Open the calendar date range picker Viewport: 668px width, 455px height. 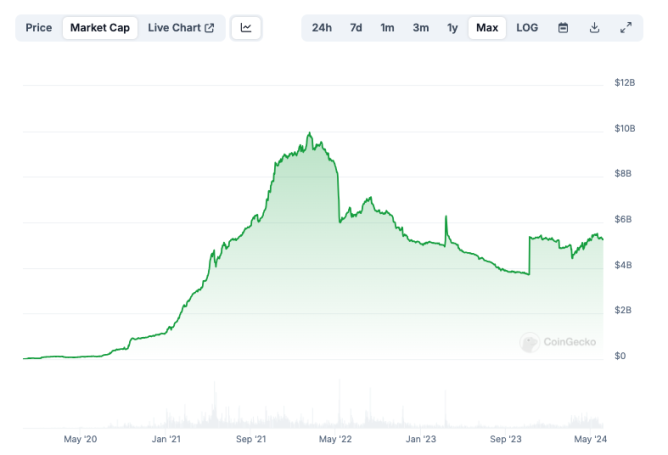[x=563, y=28]
